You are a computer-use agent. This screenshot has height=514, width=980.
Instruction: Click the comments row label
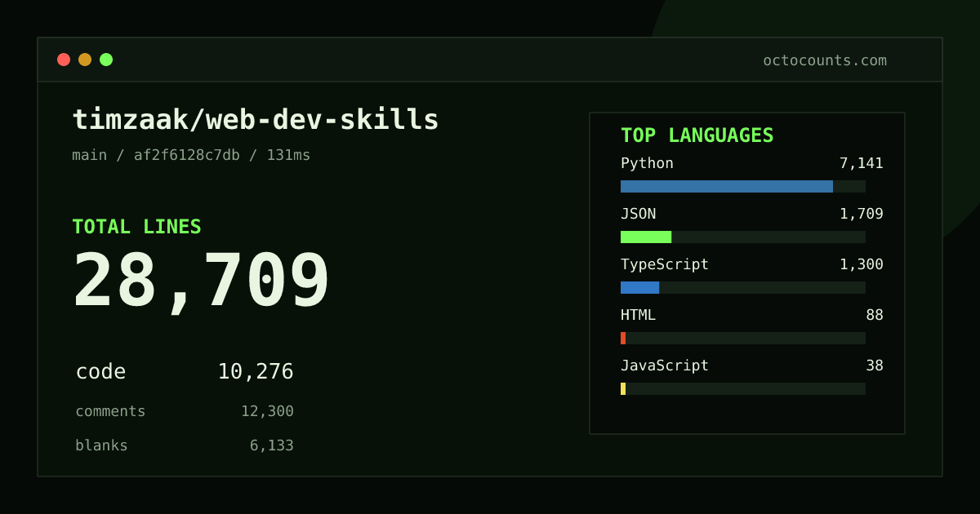pyautogui.click(x=110, y=411)
